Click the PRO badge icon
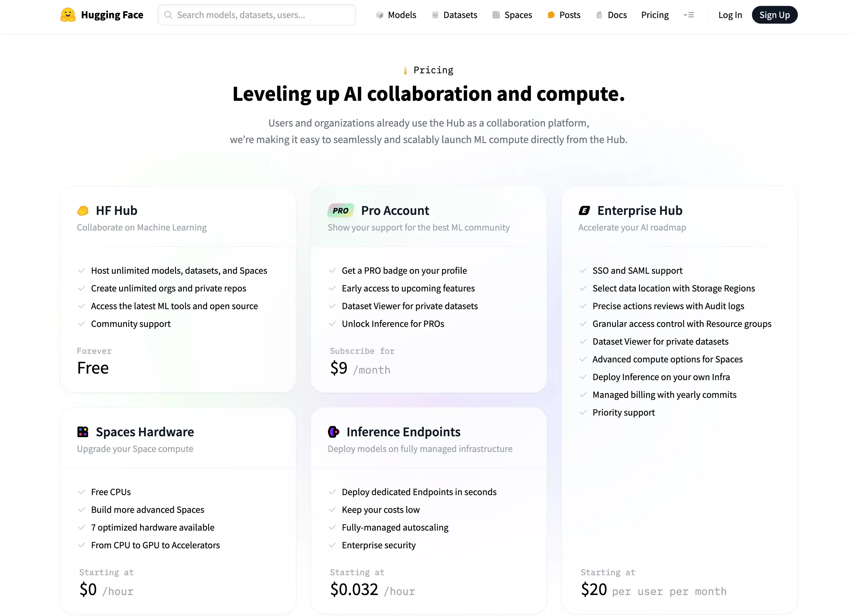Screen dimensions: 854x616 (x=340, y=210)
